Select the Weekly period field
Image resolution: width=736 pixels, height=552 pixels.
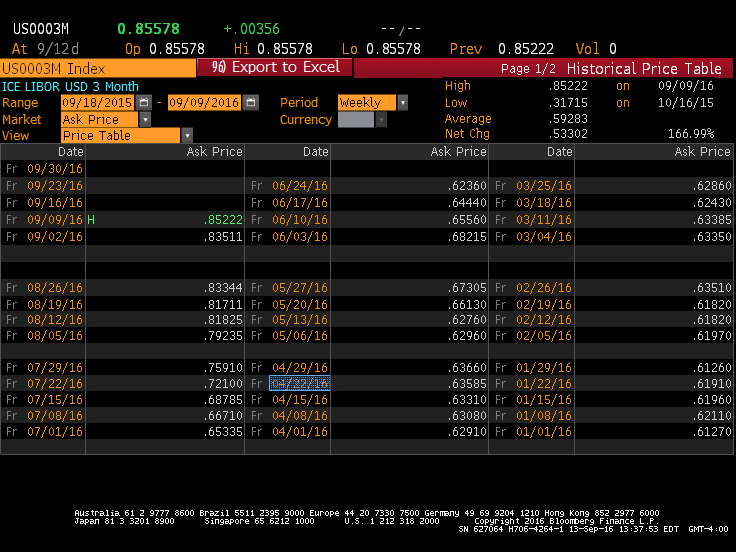pyautogui.click(x=367, y=102)
